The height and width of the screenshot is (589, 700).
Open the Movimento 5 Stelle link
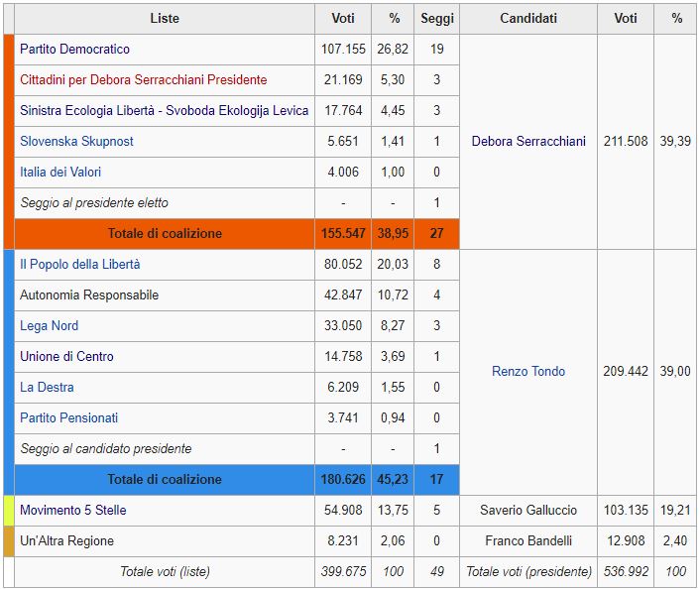72,510
